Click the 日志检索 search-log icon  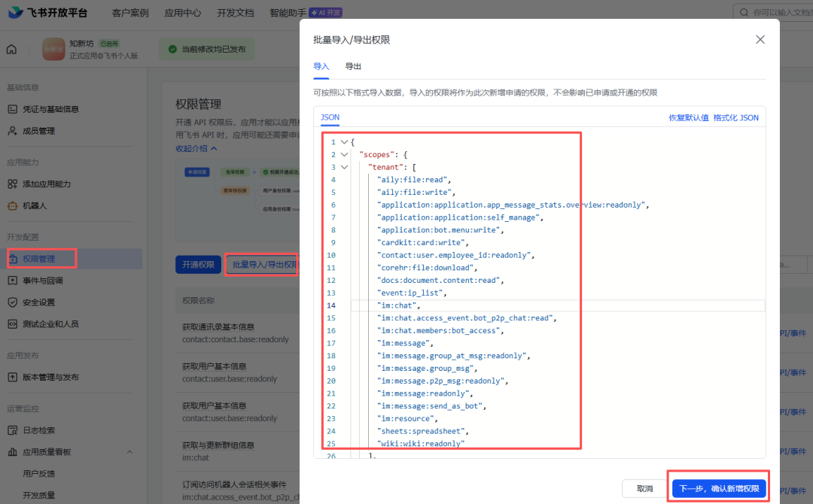[13, 430]
